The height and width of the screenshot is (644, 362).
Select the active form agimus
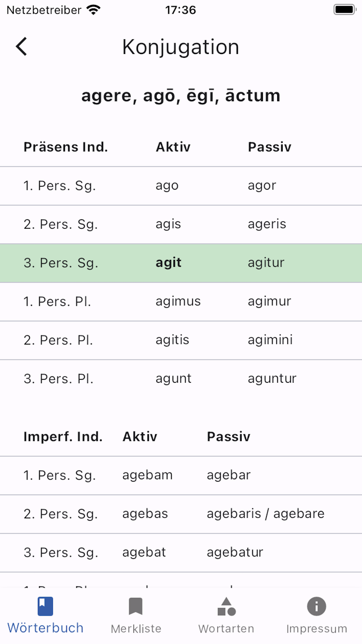178,302
